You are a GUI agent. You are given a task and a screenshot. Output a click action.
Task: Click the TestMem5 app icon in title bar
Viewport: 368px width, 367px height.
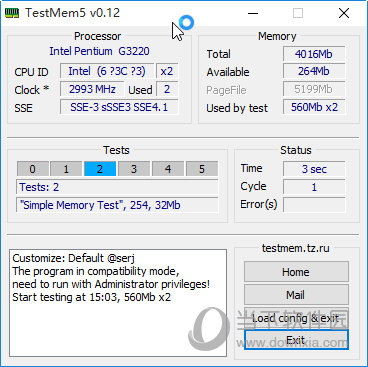(12, 13)
